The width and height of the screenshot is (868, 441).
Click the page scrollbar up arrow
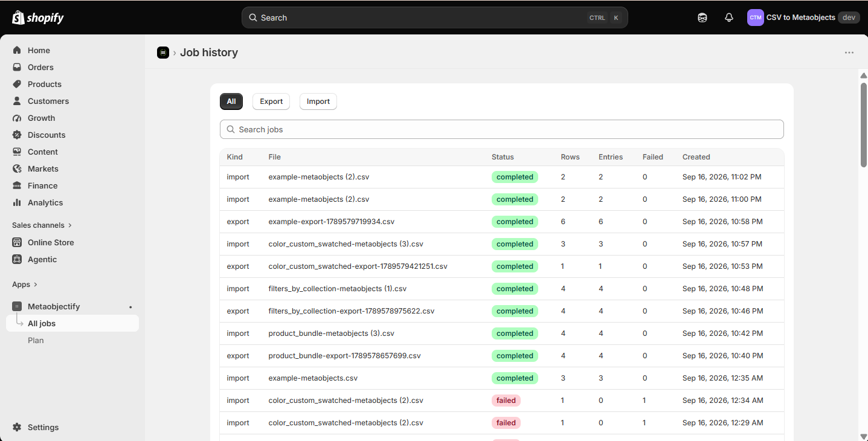pyautogui.click(x=863, y=75)
